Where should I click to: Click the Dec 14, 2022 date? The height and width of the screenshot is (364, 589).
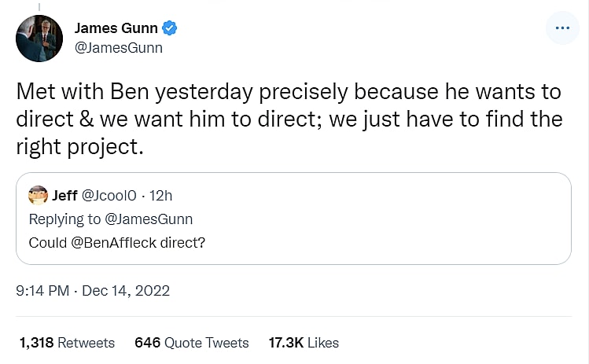127,291
